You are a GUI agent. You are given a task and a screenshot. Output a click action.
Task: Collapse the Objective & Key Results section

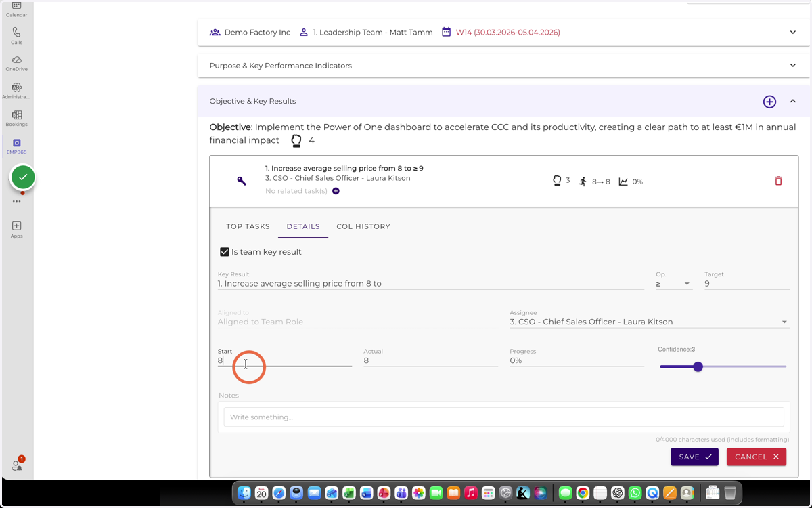coord(793,102)
